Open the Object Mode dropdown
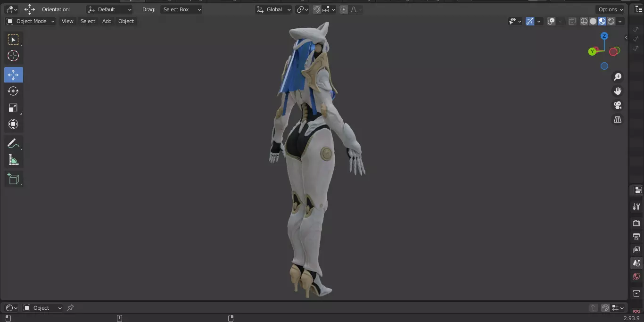The height and width of the screenshot is (322, 644). [x=31, y=21]
